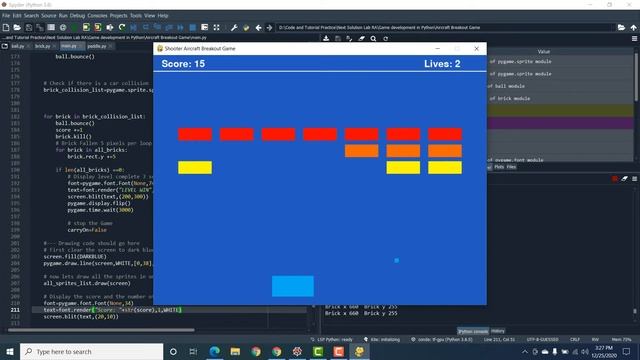The height and width of the screenshot is (360, 640).
Task: Click the Re-run last script icon
Action: (122, 27)
